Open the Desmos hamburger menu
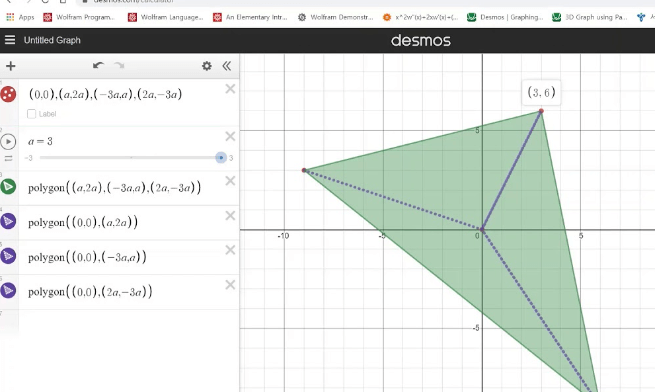Image resolution: width=655 pixels, height=392 pixels. [x=10, y=40]
